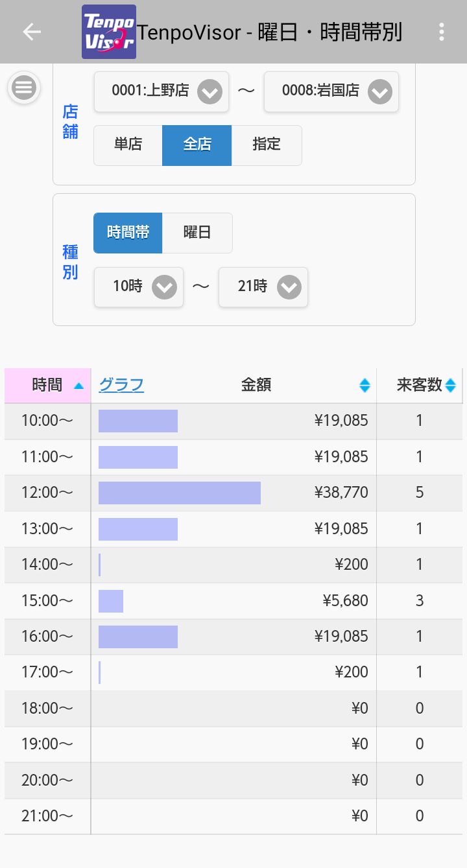This screenshot has height=868, width=467.
Task: Open the round hamburger menu button
Action: tap(24, 88)
